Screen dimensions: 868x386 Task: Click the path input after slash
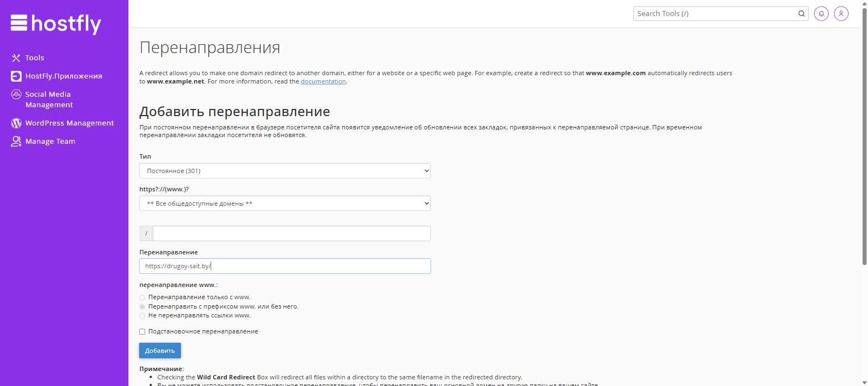point(292,233)
